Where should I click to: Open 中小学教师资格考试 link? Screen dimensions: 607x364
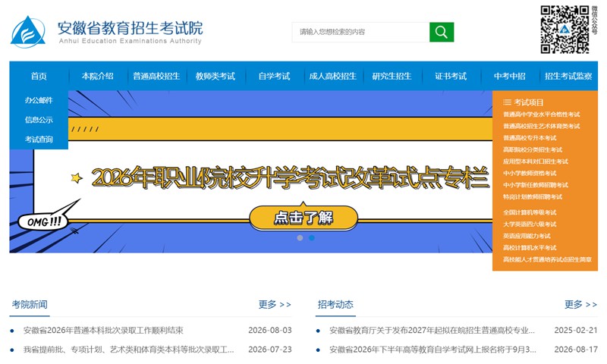[530, 174]
